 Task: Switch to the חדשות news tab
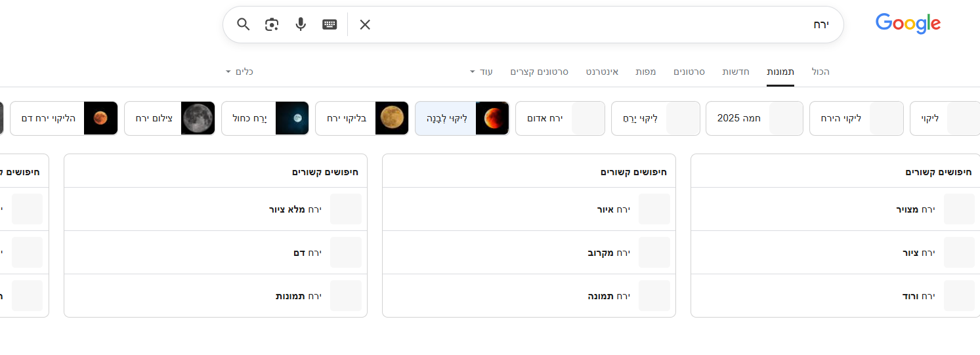[736, 72]
